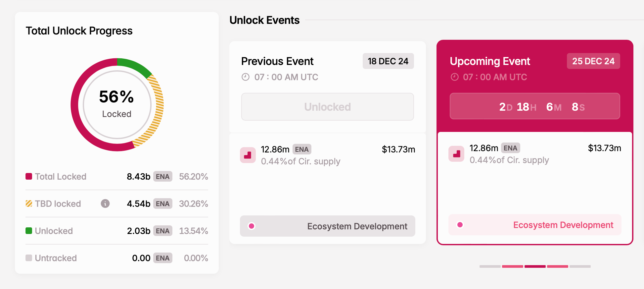Go to first carousel page indicator
The width and height of the screenshot is (644, 289).
point(490,266)
